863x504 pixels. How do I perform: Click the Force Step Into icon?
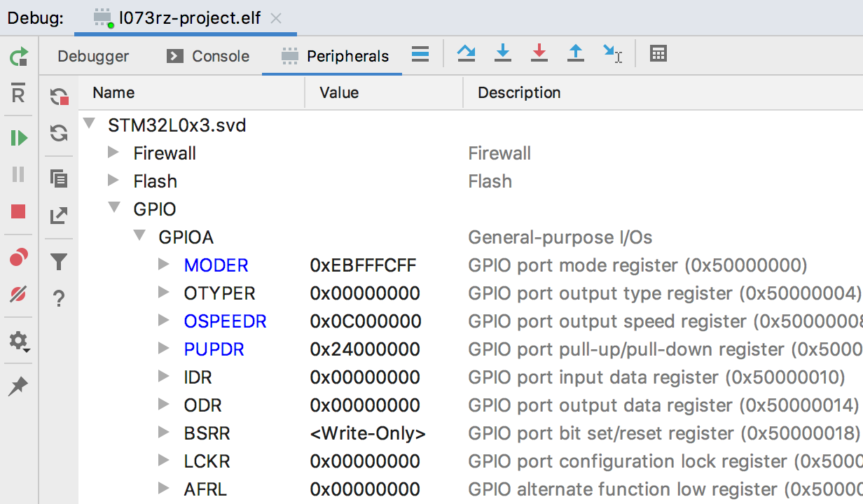coord(539,54)
